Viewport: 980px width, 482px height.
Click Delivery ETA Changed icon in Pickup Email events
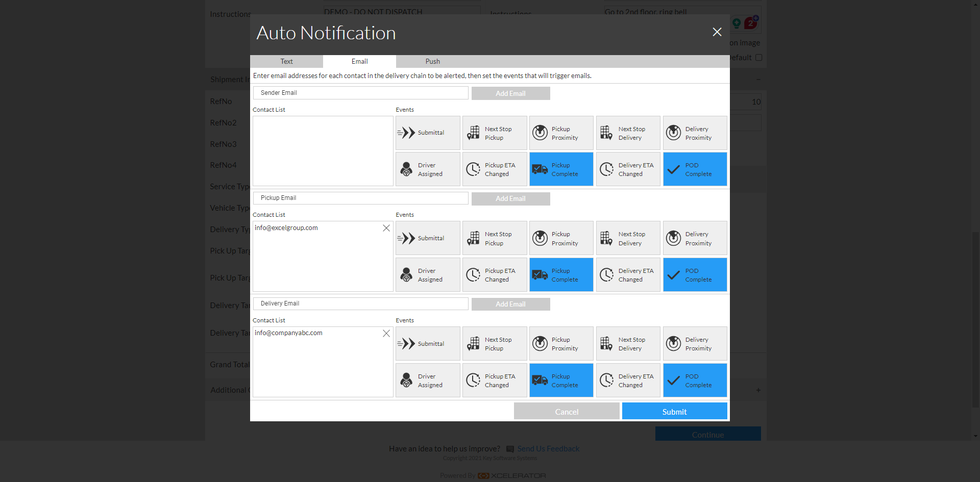click(607, 274)
